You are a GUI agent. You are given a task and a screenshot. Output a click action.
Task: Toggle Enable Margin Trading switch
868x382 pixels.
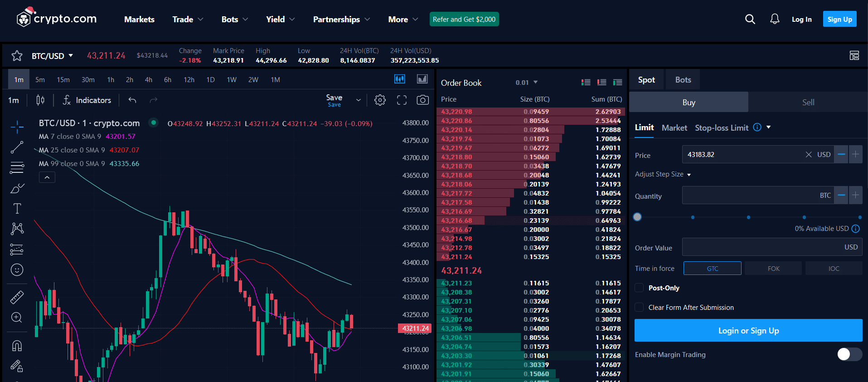coord(849,354)
